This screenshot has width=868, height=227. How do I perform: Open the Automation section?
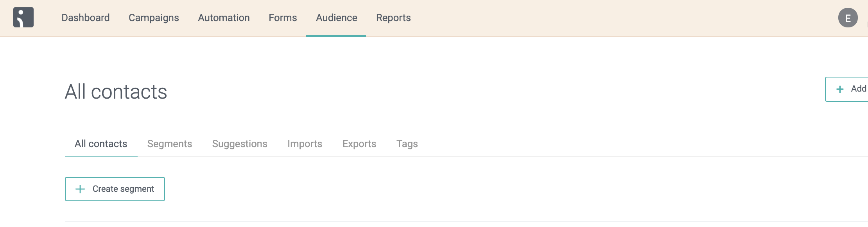224,18
